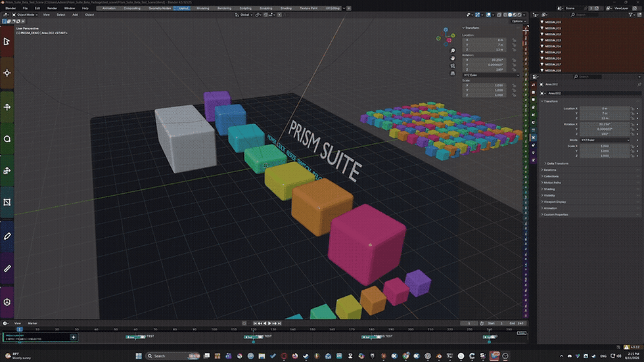Switch to material preview shading
644x362 pixels.
(x=515, y=14)
